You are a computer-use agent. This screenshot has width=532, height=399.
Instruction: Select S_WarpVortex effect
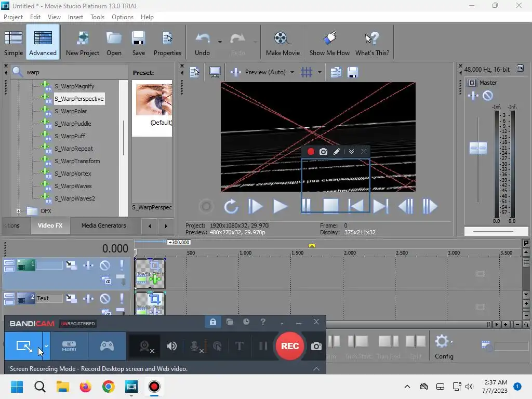pos(73,174)
